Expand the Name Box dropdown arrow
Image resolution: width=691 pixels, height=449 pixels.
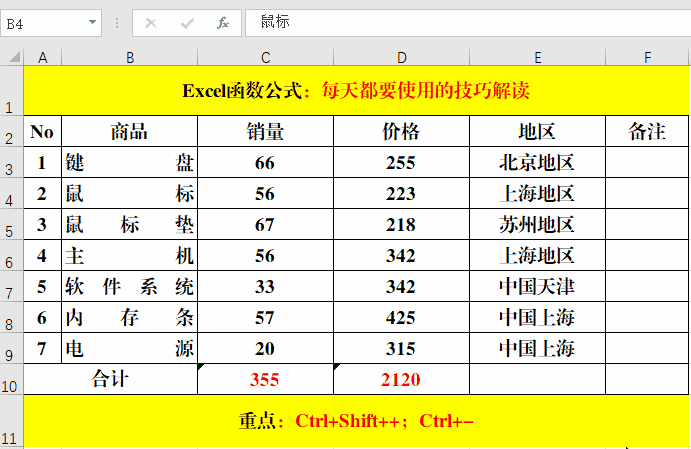click(x=92, y=22)
